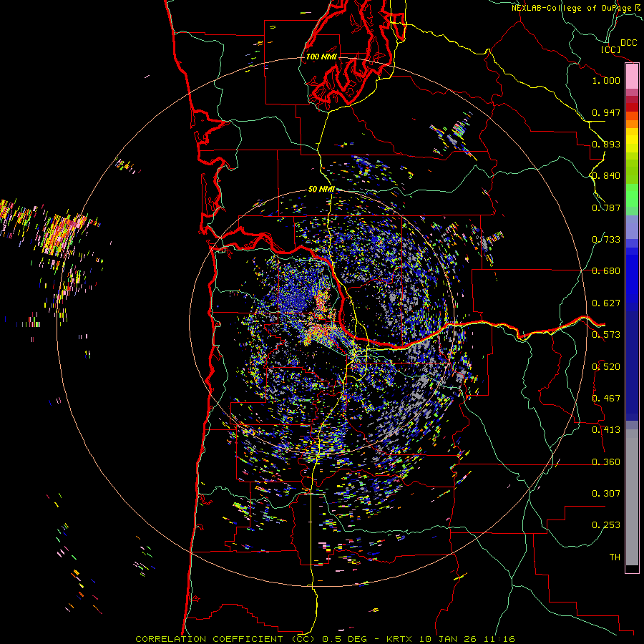
Task: Click the 100 NMI range ring label
Action: coord(321,57)
